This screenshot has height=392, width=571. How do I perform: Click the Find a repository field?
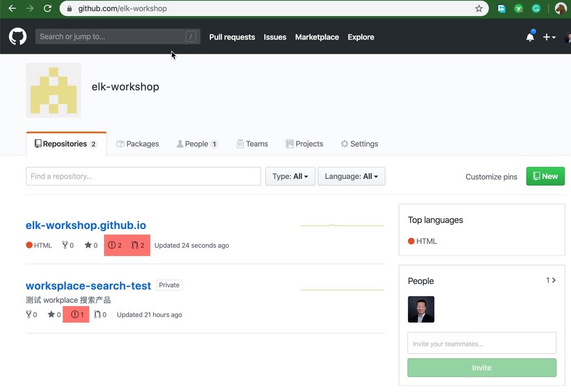click(x=143, y=177)
